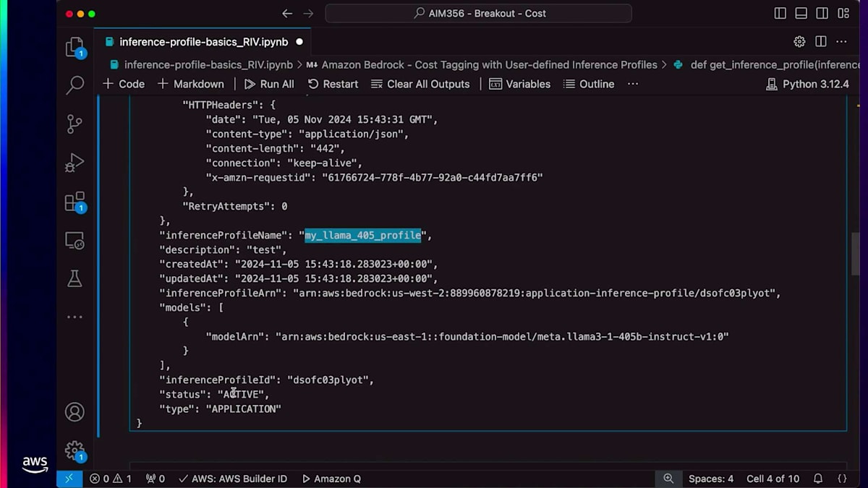Click the zoom magnifier status bar icon
Image resolution: width=868 pixels, height=488 pixels.
coord(668,479)
